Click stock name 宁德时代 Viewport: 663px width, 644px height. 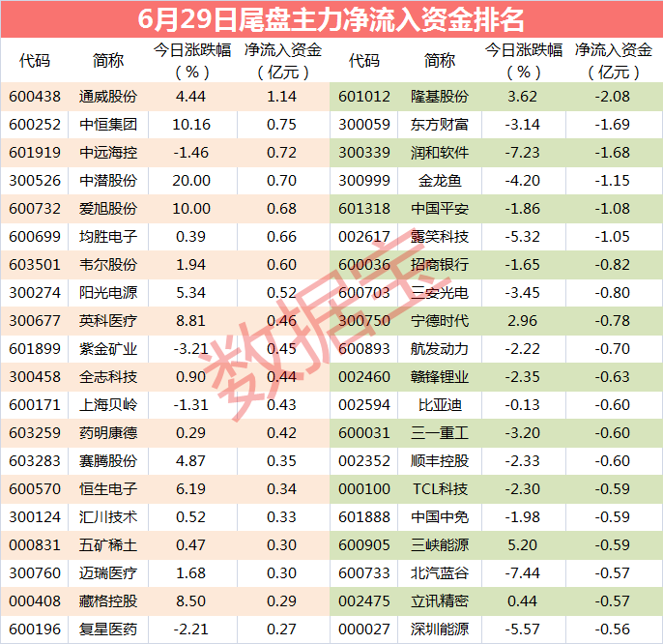click(440, 321)
